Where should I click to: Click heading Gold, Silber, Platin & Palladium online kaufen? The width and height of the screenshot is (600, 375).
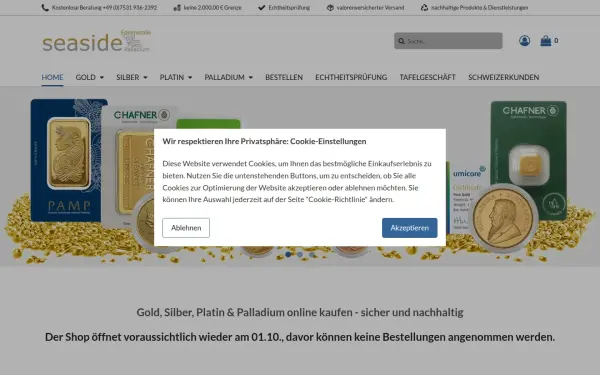[300, 312]
